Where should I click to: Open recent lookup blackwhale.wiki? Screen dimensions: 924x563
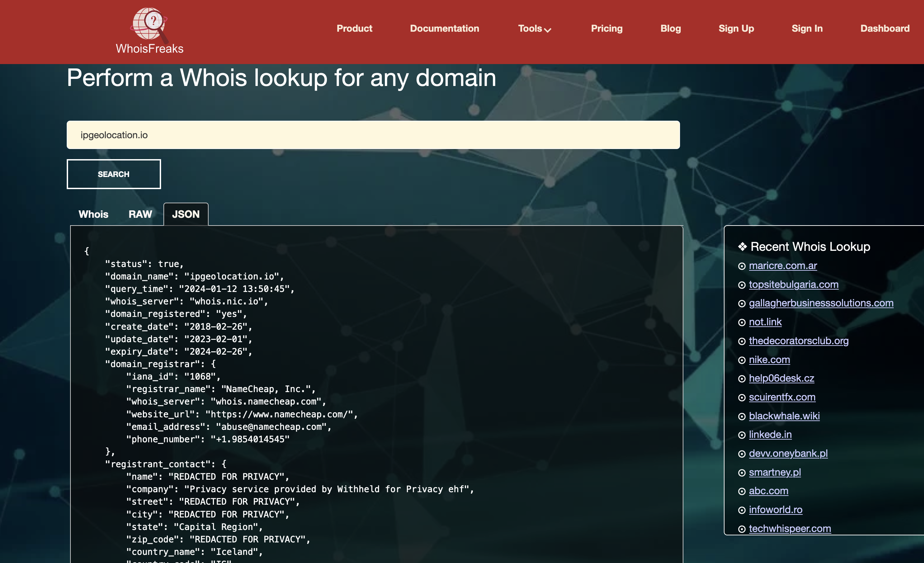(784, 416)
